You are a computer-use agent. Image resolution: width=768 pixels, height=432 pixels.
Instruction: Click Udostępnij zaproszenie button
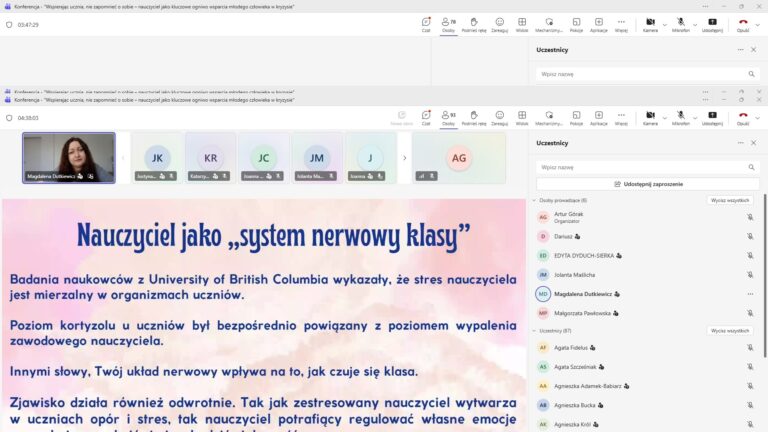tap(648, 184)
